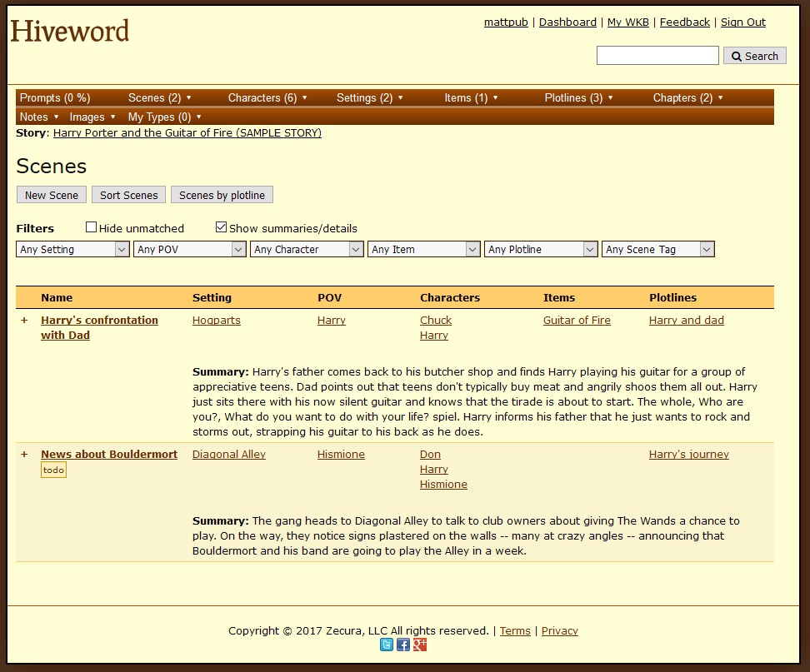
Task: Click the New Scene button
Action: pos(52,195)
